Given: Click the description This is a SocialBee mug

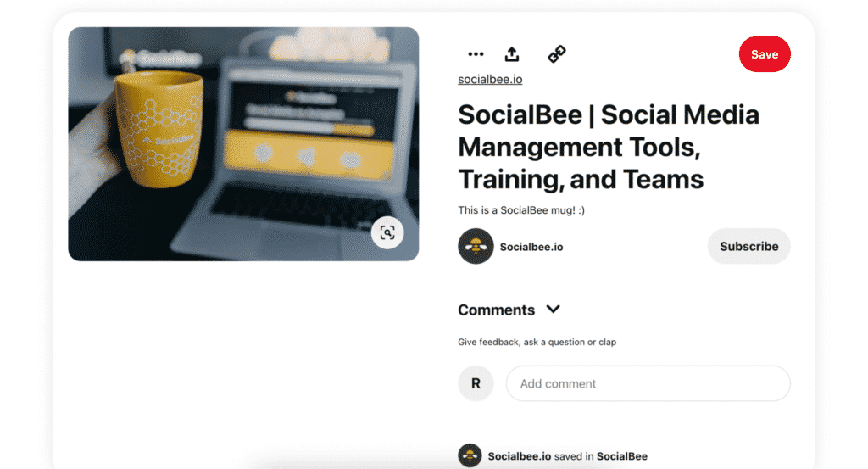Looking at the screenshot, I should [521, 210].
